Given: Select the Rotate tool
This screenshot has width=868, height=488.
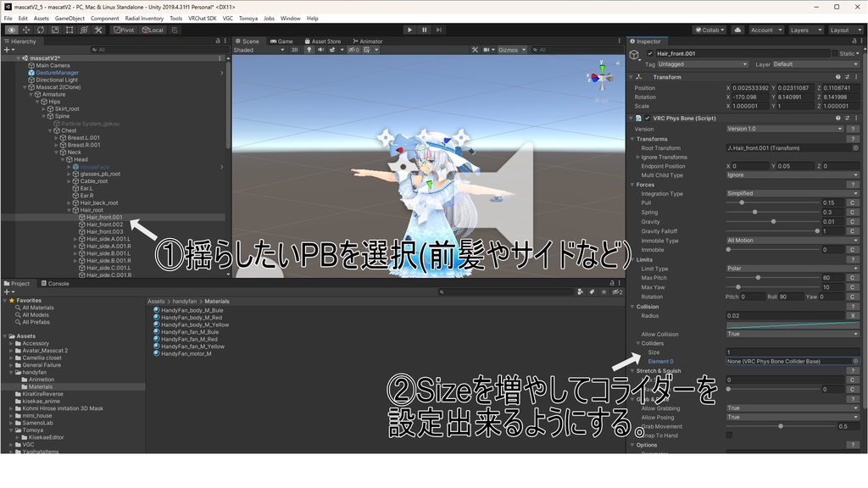Looking at the screenshot, I should point(40,30).
